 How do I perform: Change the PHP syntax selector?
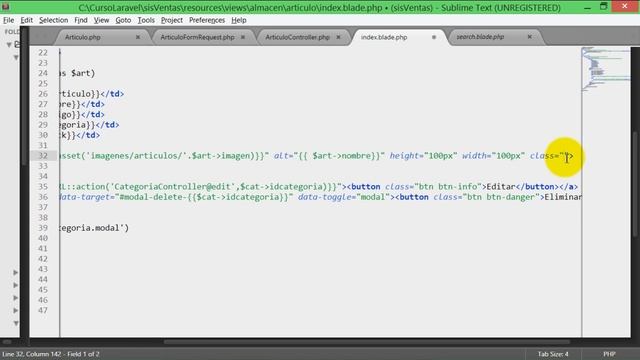(x=609, y=354)
